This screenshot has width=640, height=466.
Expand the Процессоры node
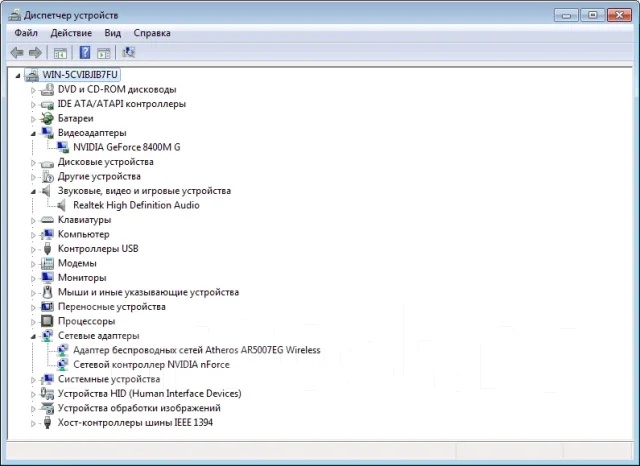pos(33,322)
